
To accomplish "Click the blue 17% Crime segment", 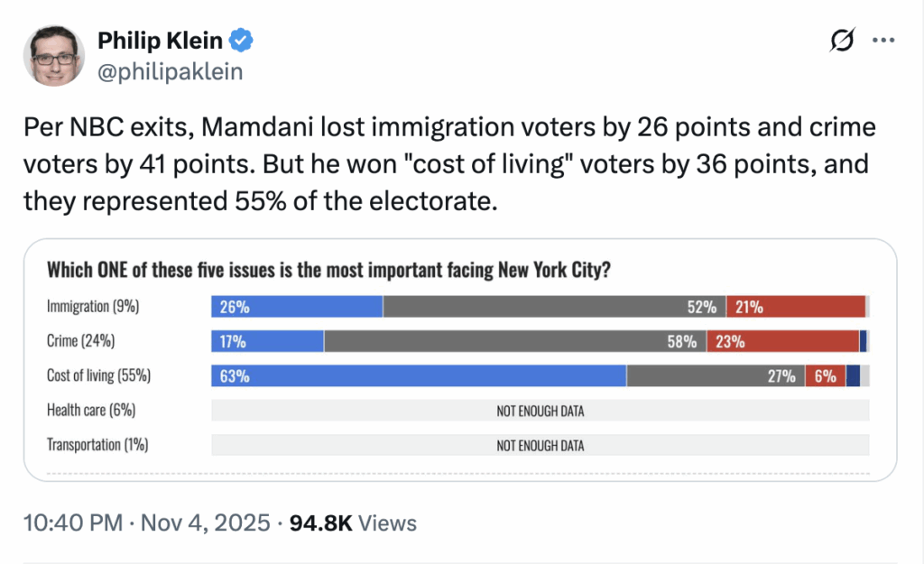I will [x=267, y=342].
